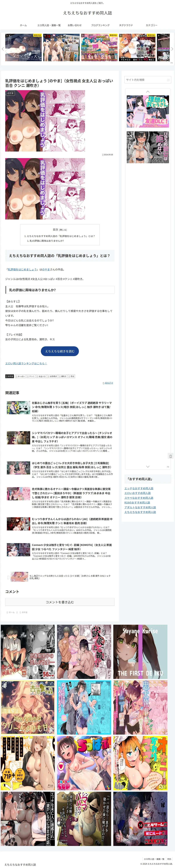Click the grid thumbnail labeled 50P
This screenshot has height=868, width=175.
coord(84,764)
